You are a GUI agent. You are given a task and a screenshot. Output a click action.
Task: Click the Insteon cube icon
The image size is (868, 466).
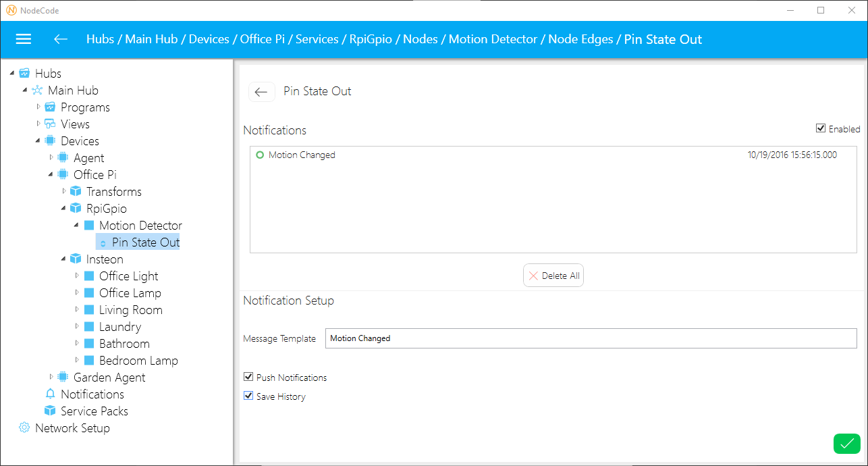(76, 259)
